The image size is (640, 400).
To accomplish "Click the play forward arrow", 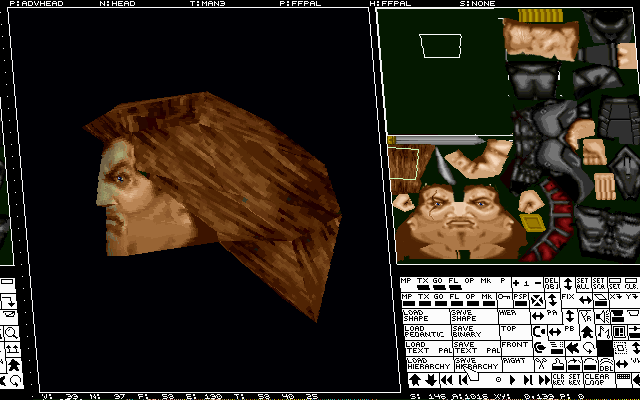I will (x=513, y=380).
